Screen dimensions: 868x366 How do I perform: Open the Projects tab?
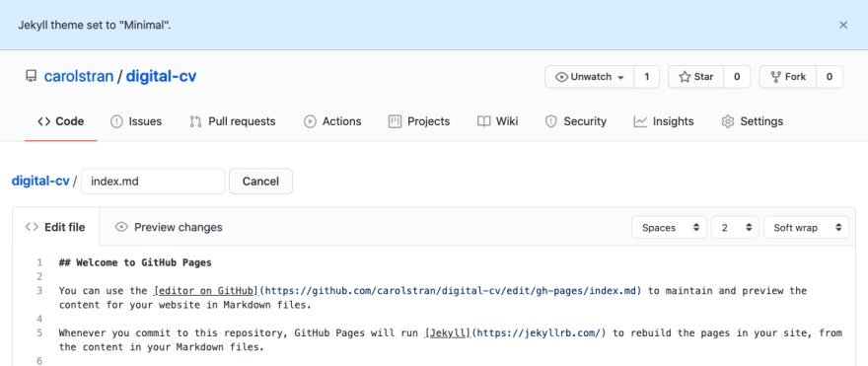point(419,121)
